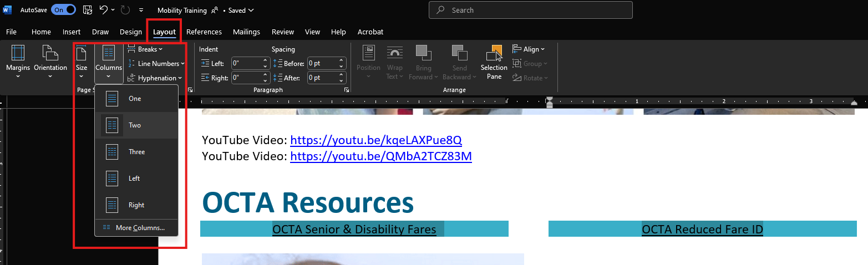
Task: Open the youtu.be/QMbA2TCZ83M link
Action: [381, 156]
